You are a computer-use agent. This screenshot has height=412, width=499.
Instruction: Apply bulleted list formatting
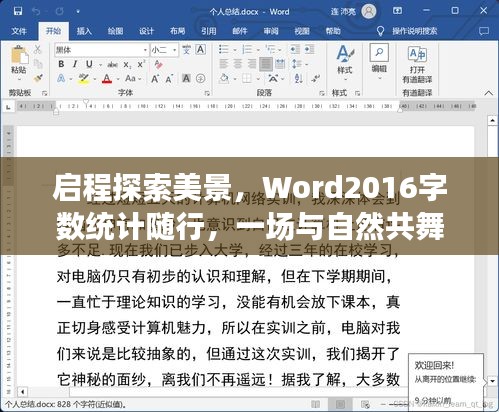click(224, 50)
